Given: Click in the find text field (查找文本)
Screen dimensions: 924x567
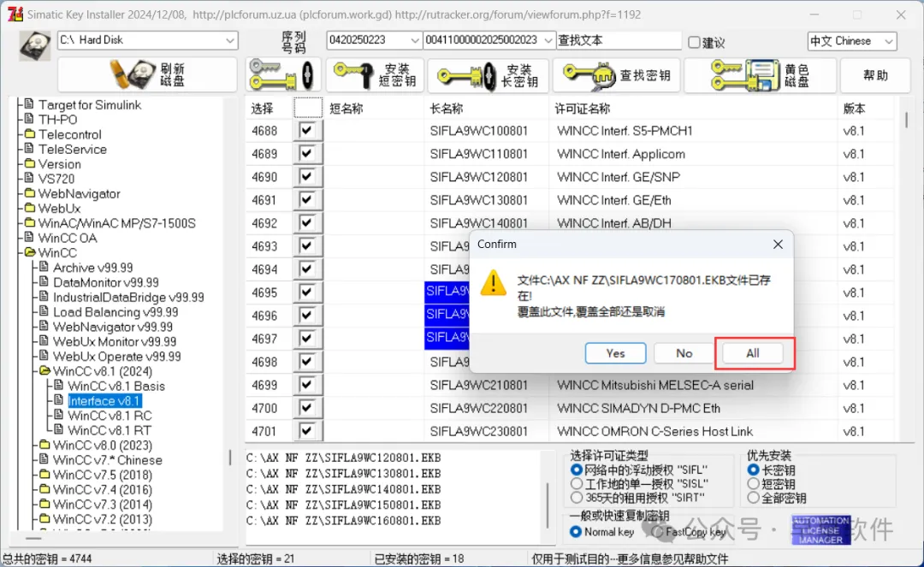Looking at the screenshot, I should [619, 40].
